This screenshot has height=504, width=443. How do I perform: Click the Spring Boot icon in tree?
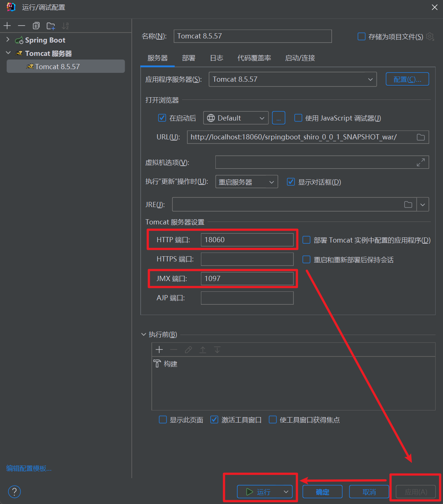pyautogui.click(x=19, y=40)
